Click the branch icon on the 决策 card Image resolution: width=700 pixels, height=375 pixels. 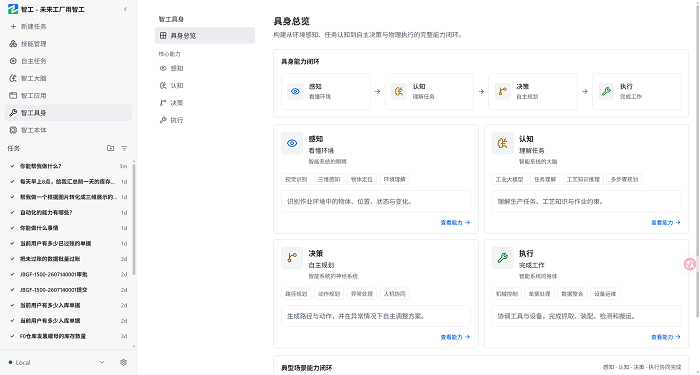[292, 258]
